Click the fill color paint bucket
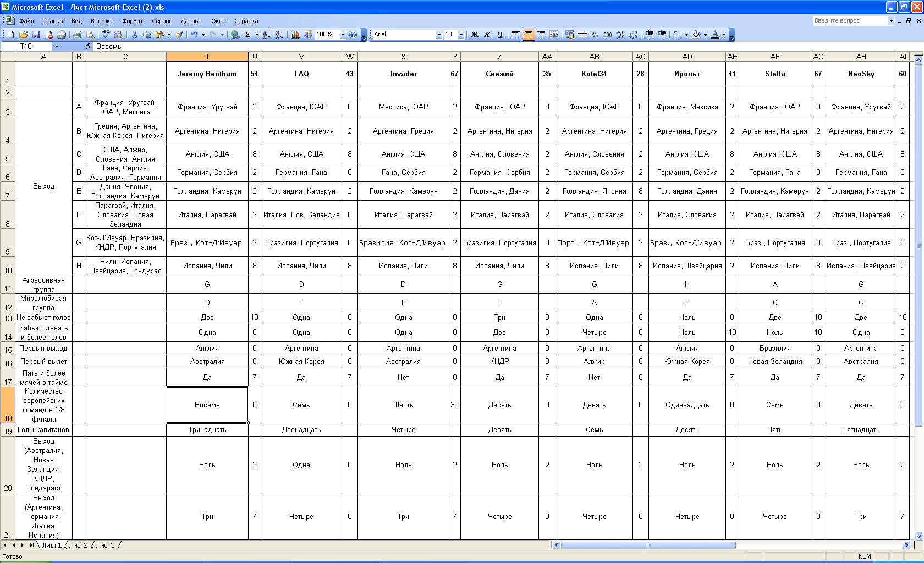924x563 pixels. tap(696, 35)
